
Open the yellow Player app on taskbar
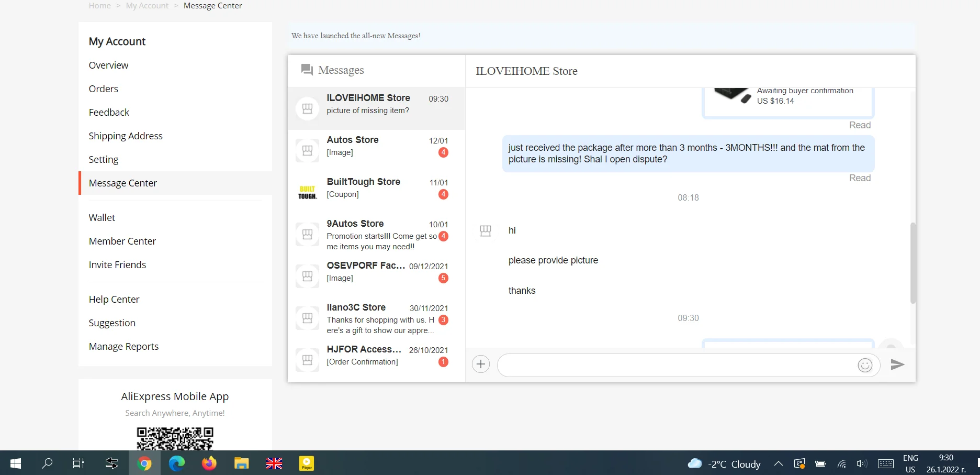point(307,463)
